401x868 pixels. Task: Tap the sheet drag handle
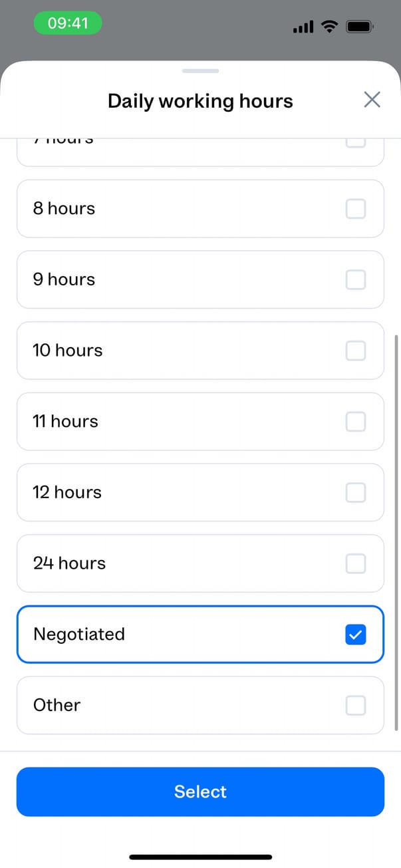[200, 71]
